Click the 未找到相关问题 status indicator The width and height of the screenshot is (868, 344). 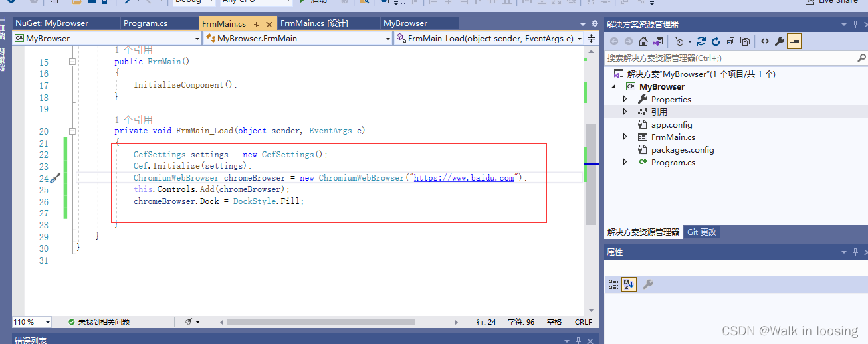point(99,322)
